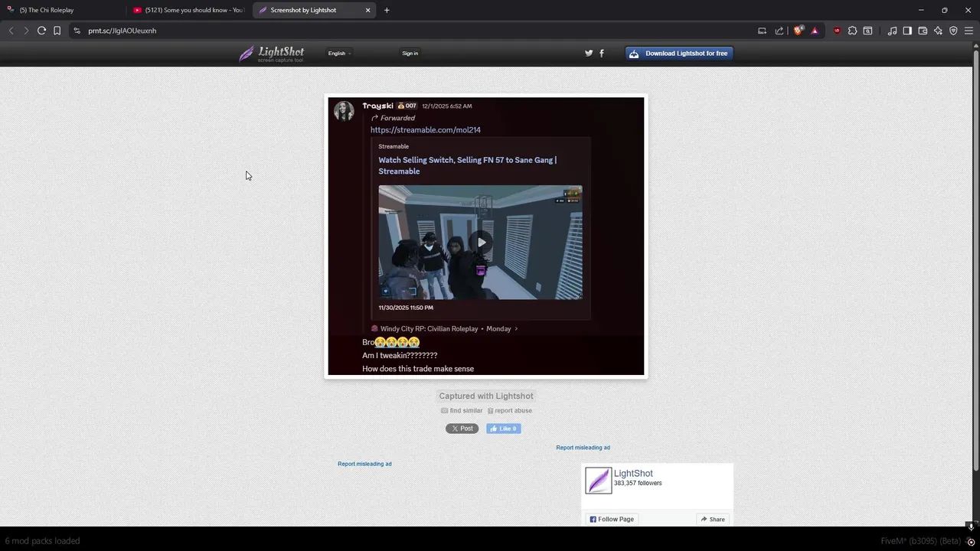Screen dimensions: 980x551
Task: Open the LightShot Facebook page title link
Action: pyautogui.click(x=633, y=474)
